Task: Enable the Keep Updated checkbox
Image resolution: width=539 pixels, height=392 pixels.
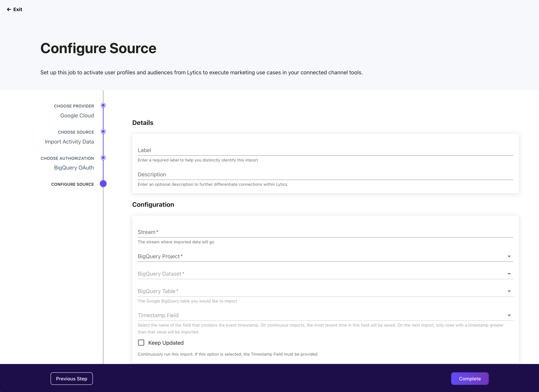Action: pyautogui.click(x=141, y=343)
